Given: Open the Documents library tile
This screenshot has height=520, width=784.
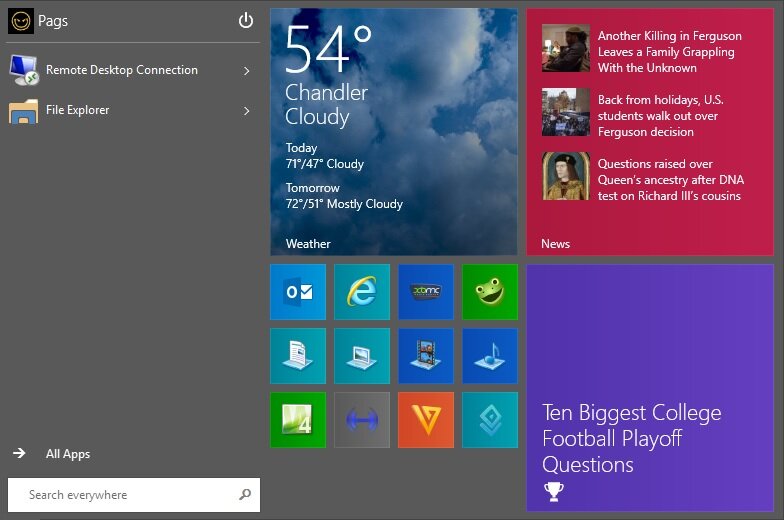Looking at the screenshot, I should [x=298, y=356].
